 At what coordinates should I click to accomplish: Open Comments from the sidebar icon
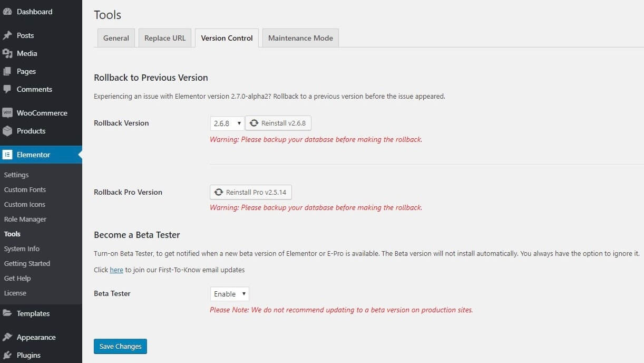8,89
